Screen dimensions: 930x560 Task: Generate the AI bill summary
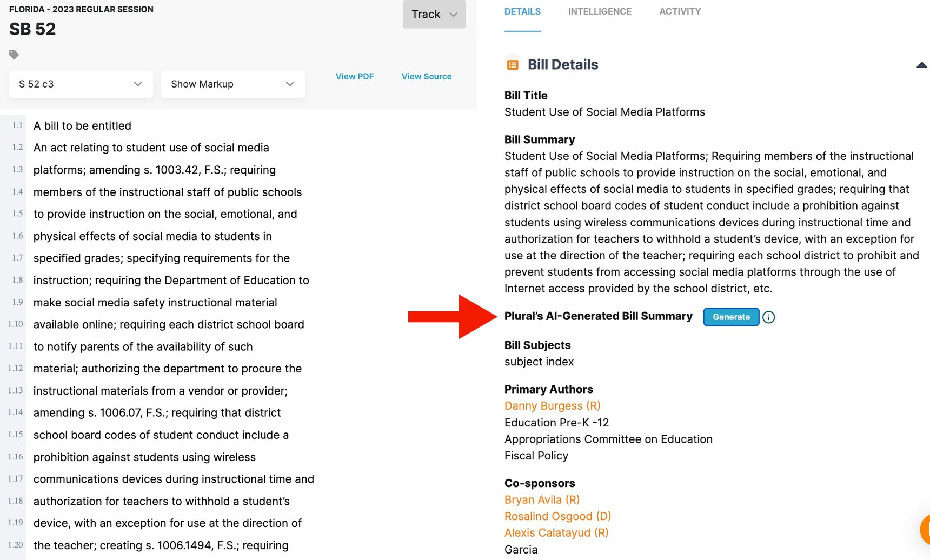pos(730,317)
